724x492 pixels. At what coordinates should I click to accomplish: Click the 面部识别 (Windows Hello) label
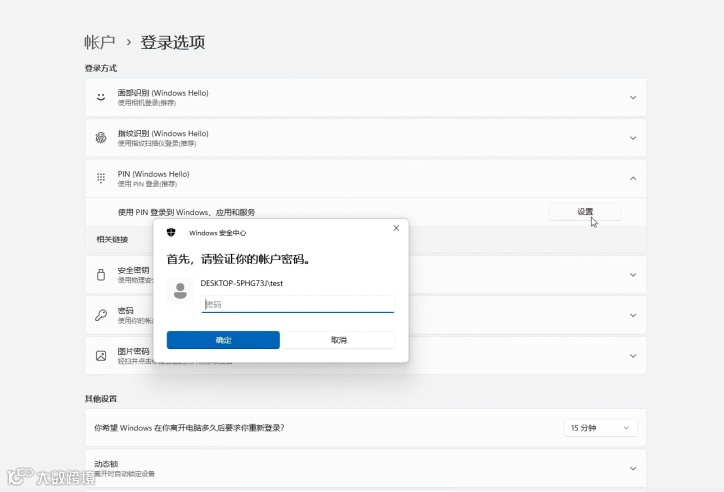(x=163, y=93)
